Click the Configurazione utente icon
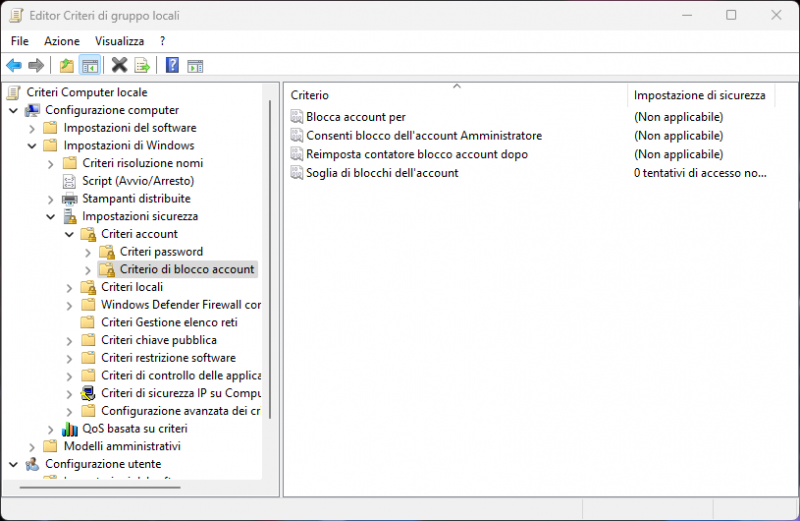 coord(33,464)
